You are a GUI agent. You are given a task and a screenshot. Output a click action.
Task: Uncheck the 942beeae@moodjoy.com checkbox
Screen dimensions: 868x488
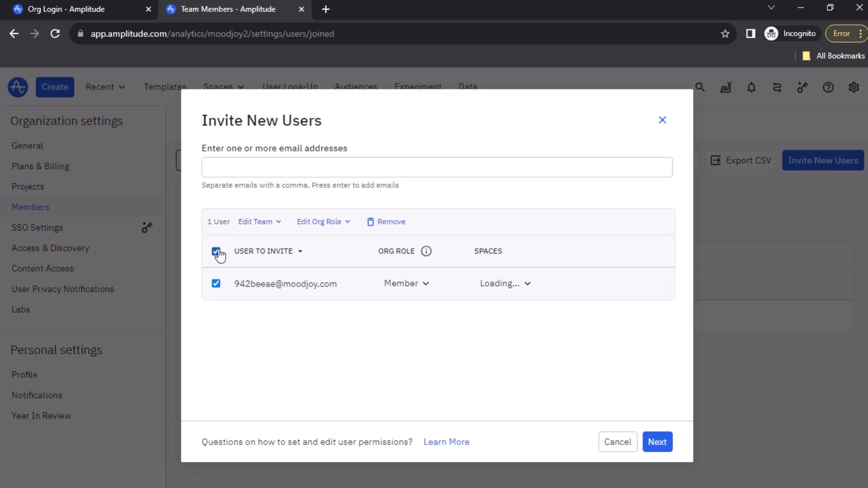pyautogui.click(x=216, y=283)
